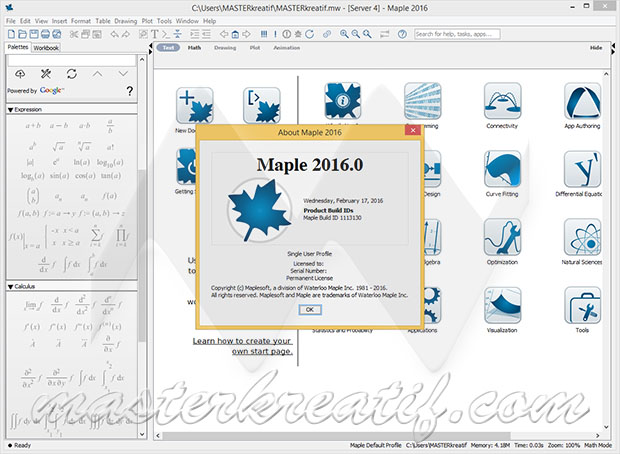This screenshot has width=620, height=454.
Task: Indent the section with toolbar icon
Action: (x=195, y=34)
